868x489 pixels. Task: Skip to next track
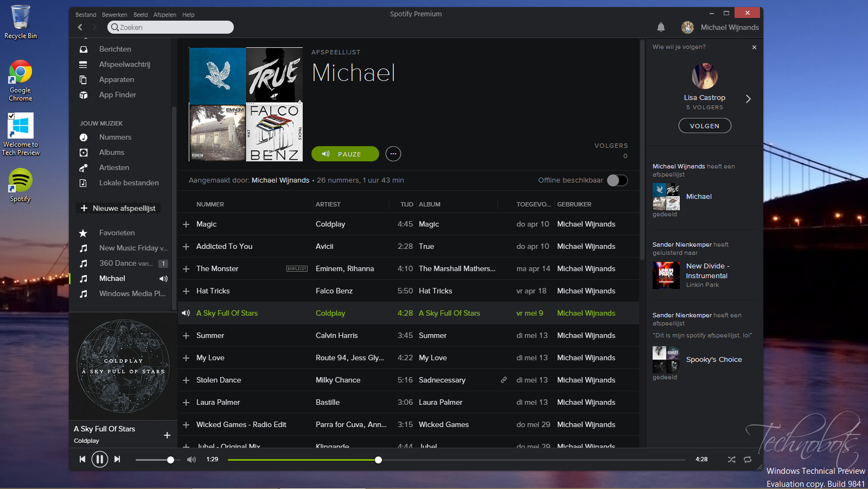[117, 459]
